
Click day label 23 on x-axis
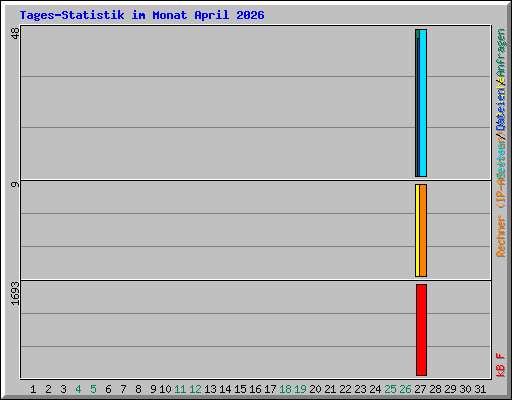(360, 389)
